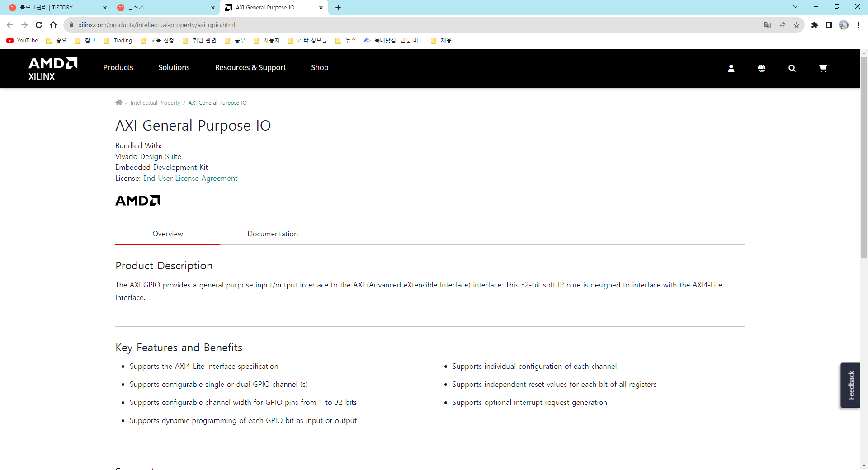
Task: Open the 뉴스 bookmark folder
Action: (346, 41)
